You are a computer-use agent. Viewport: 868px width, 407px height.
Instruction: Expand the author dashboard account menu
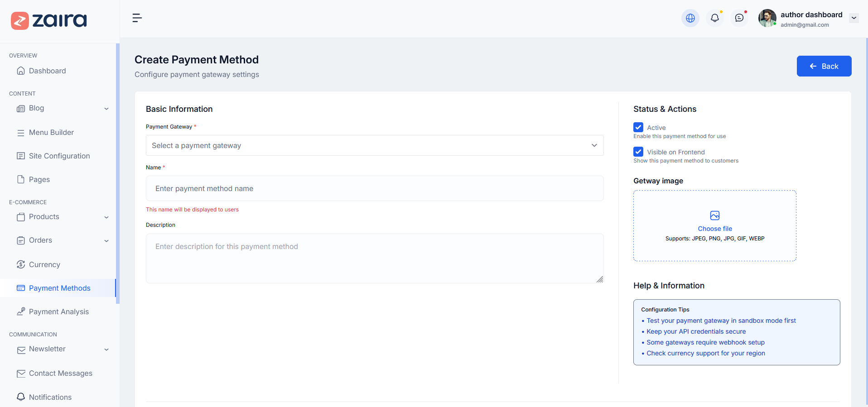tap(854, 18)
